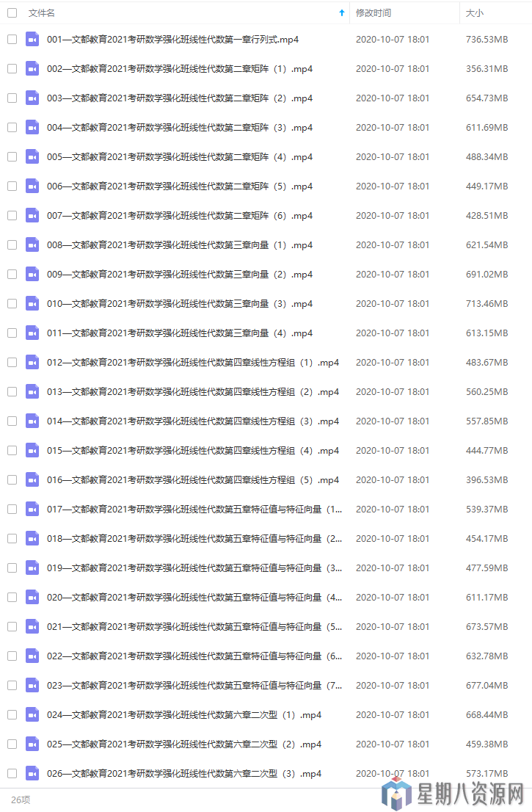Open file 002 第二章矩阵（1）.mp4
Screen dimensions: 532x812
pos(180,69)
